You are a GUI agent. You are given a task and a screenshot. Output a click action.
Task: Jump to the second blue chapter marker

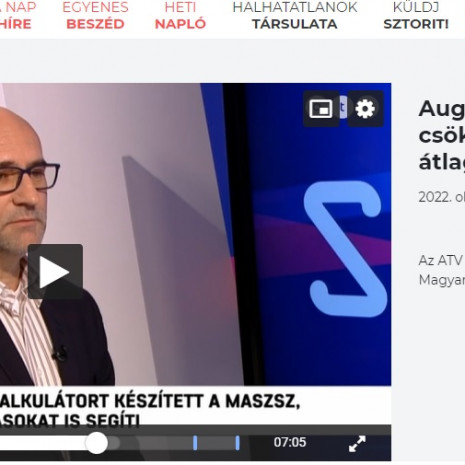pos(237,443)
